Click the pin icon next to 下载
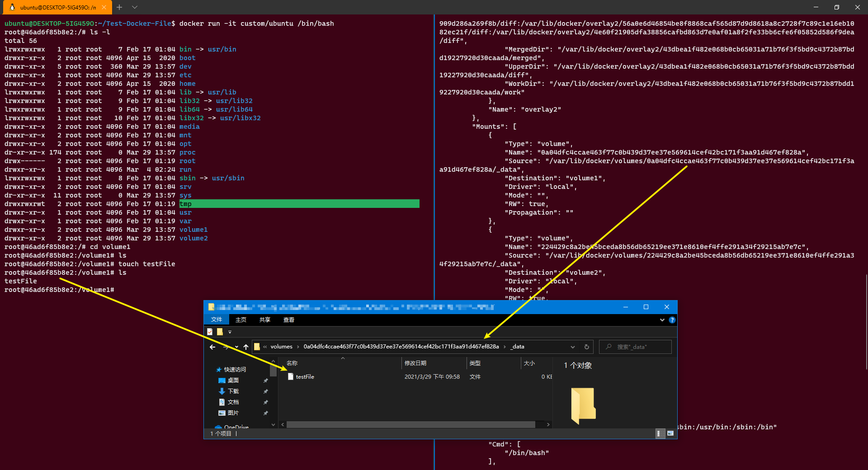This screenshot has width=868, height=470. click(266, 391)
